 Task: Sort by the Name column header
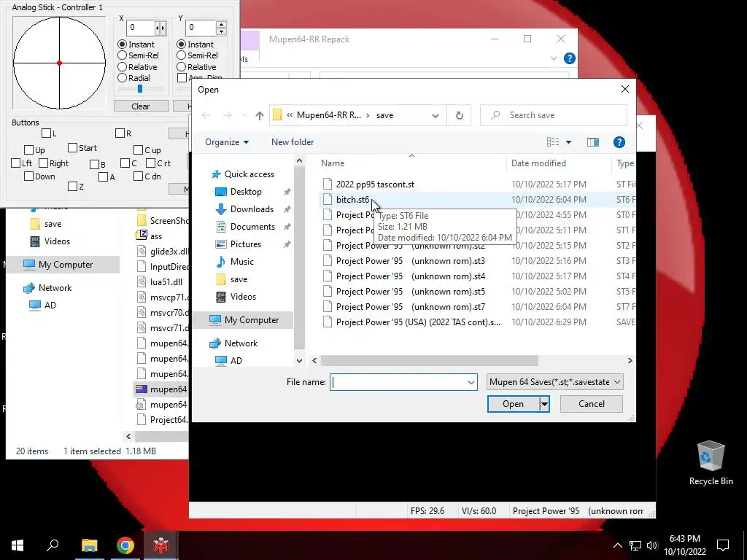(x=333, y=163)
